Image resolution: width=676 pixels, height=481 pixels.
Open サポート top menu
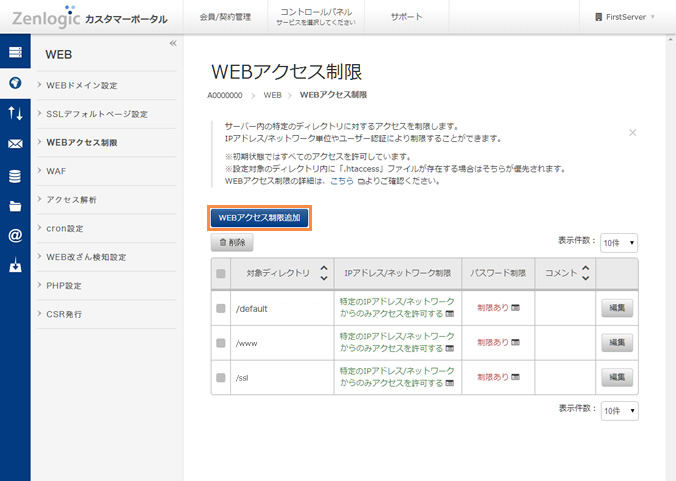[407, 17]
